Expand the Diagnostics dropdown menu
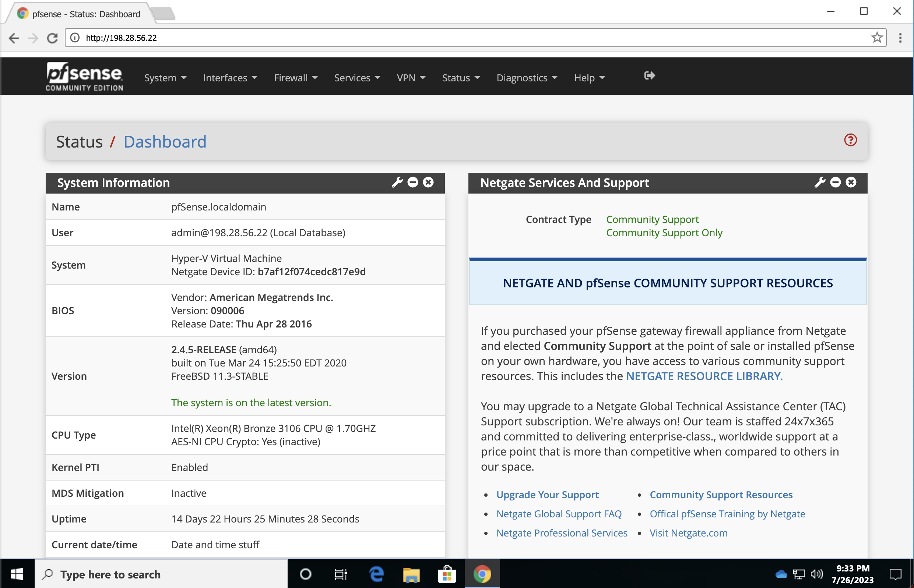Image resolution: width=914 pixels, height=588 pixels. pyautogui.click(x=527, y=78)
